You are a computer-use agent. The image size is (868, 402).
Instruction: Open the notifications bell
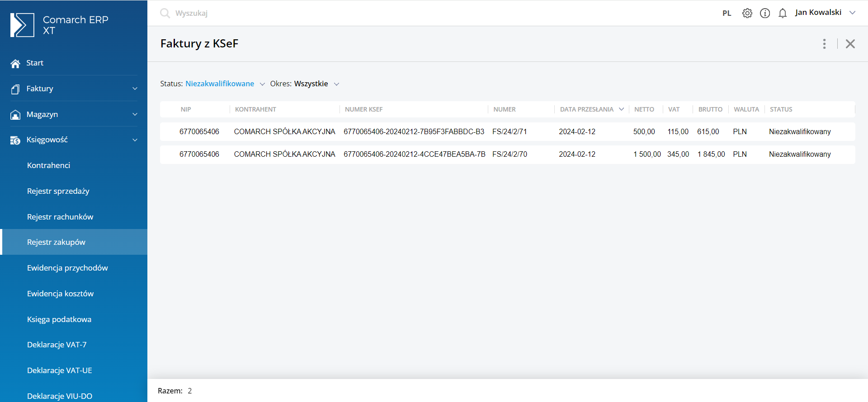(783, 13)
